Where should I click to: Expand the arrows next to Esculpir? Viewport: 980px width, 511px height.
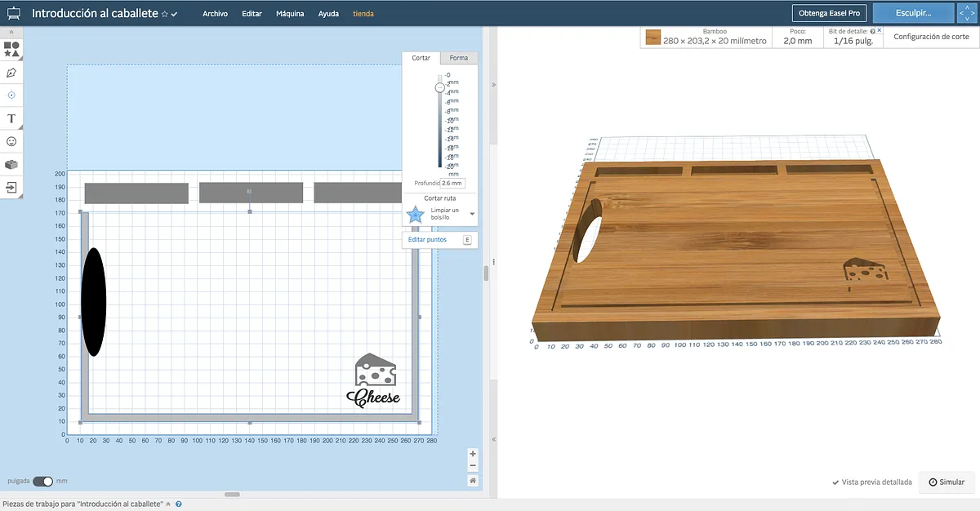pos(967,13)
